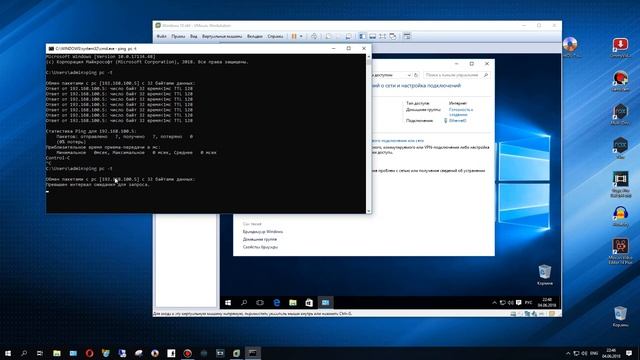This screenshot has height=360, width=640.
Task: Open host taskbar search icon
Action: point(24,353)
